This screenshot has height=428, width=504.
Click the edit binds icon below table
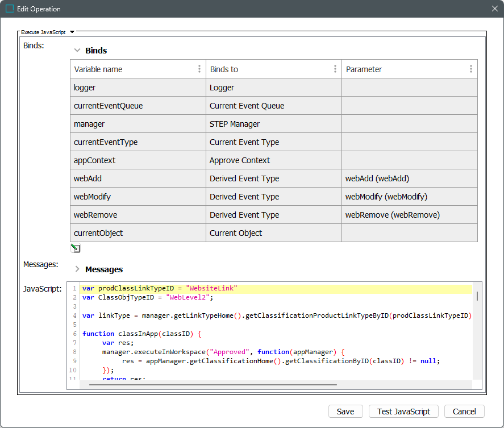click(x=75, y=248)
